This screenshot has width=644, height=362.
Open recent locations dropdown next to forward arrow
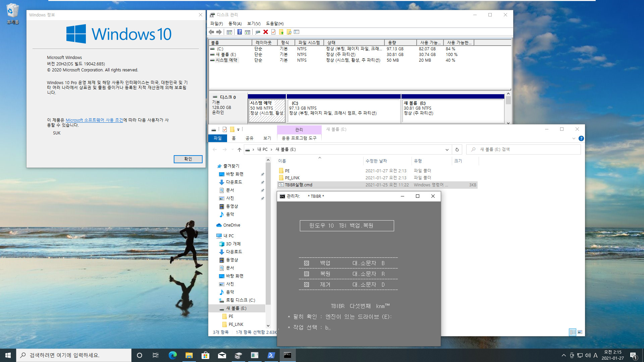pyautogui.click(x=232, y=149)
